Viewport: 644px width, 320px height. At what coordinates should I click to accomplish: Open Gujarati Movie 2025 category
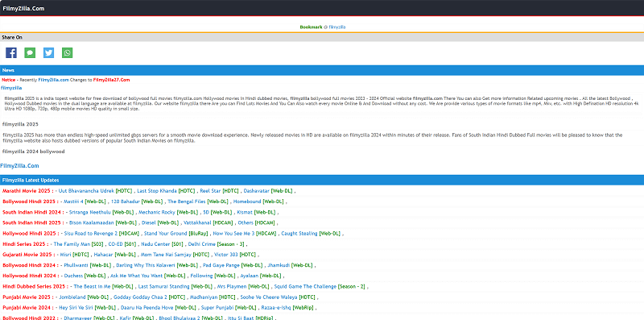coord(28,255)
